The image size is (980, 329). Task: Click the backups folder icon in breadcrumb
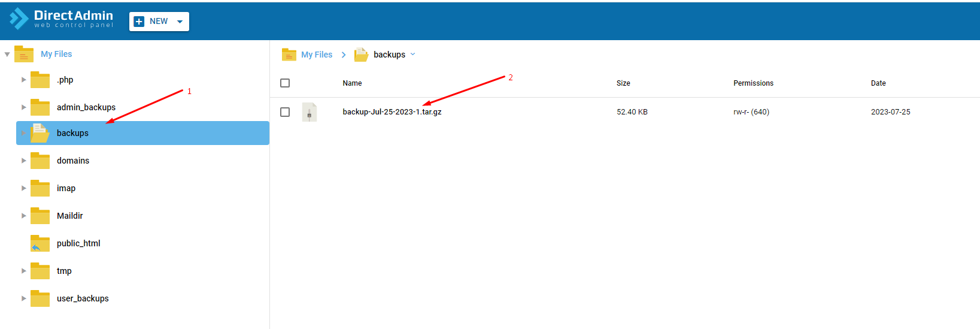pos(361,55)
